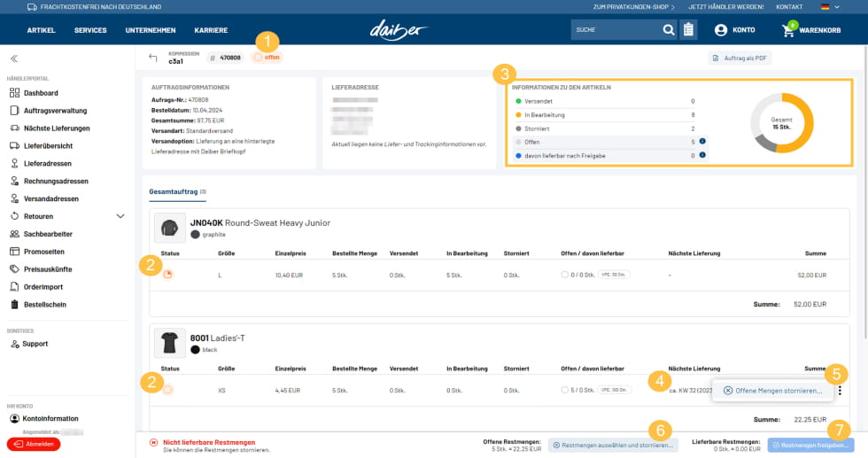Open Dashboard from the sidebar
Viewport: 868px width, 458px height.
point(35,93)
